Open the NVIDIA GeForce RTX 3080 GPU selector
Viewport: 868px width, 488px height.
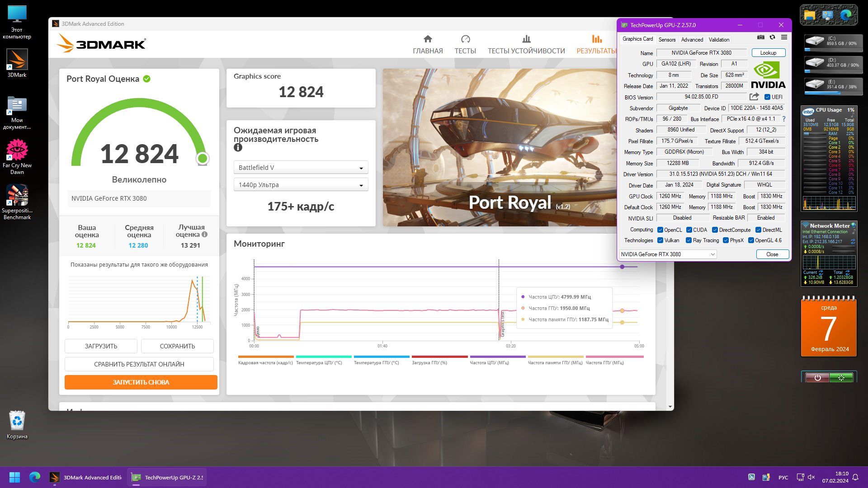[x=668, y=254]
